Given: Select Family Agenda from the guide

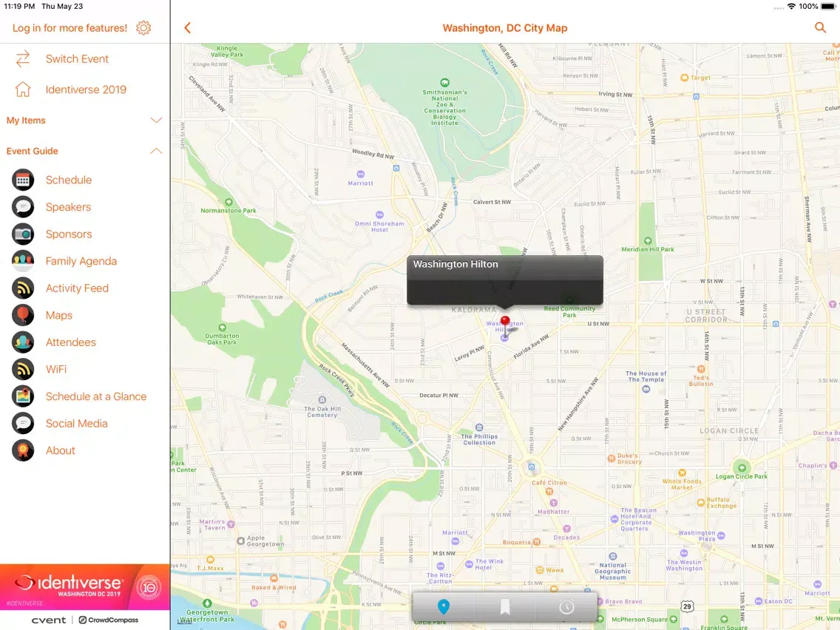Looking at the screenshot, I should point(81,261).
